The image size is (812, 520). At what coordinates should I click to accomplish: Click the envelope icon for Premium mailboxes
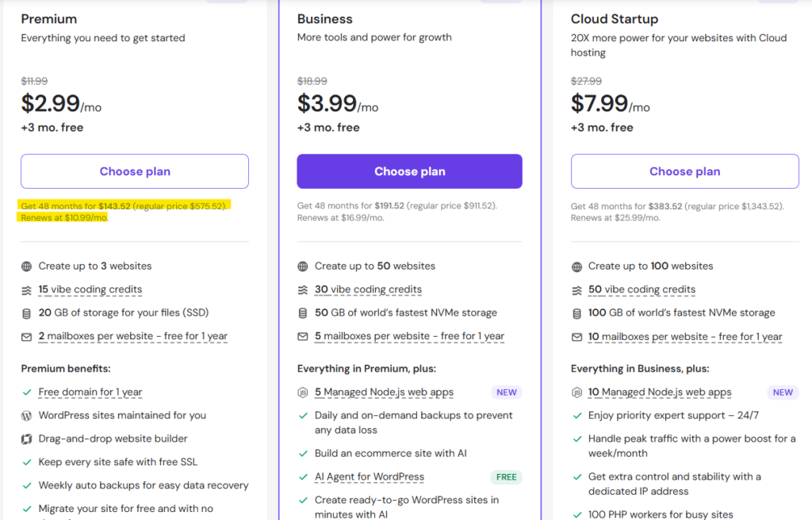coord(26,335)
